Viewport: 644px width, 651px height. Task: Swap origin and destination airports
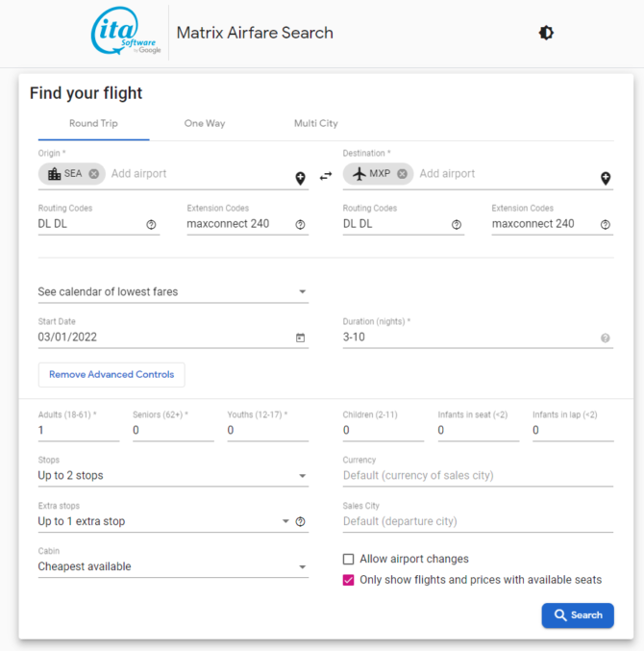326,176
